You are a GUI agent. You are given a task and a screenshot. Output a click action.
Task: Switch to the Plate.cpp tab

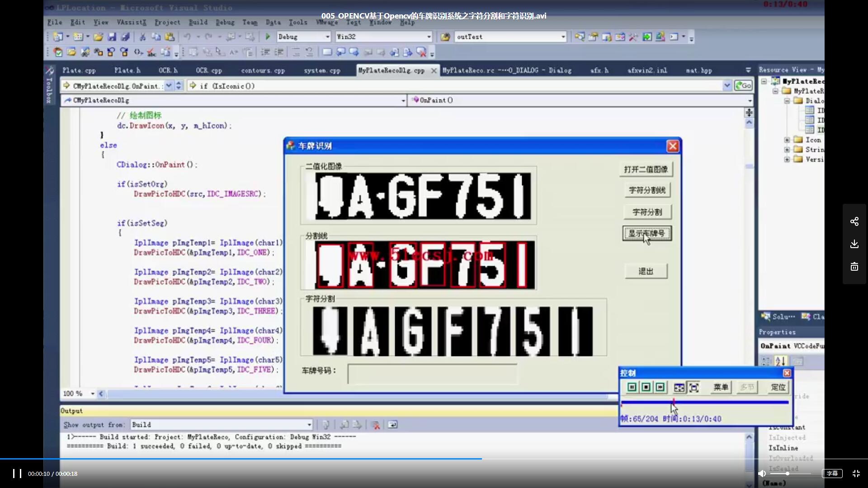click(x=79, y=70)
